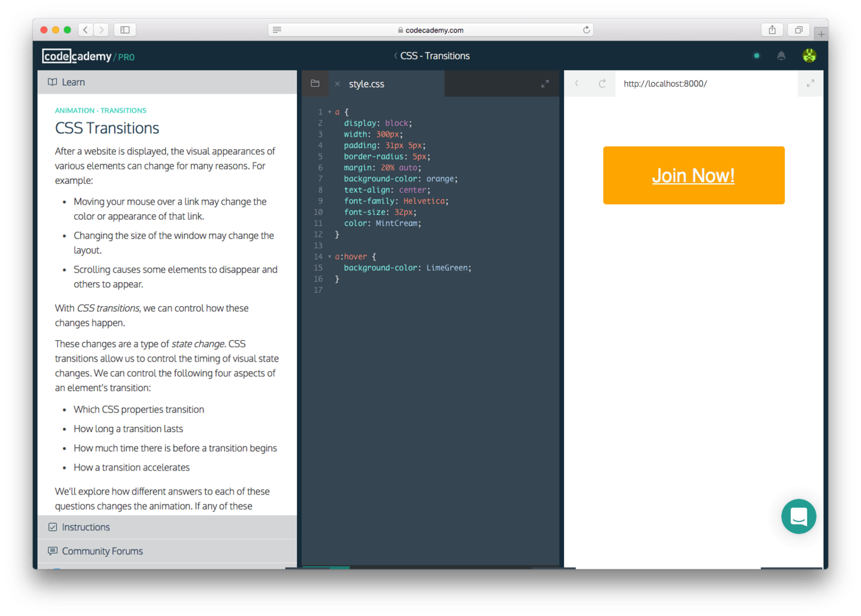
Task: Click the Join Now! link
Action: click(x=693, y=176)
